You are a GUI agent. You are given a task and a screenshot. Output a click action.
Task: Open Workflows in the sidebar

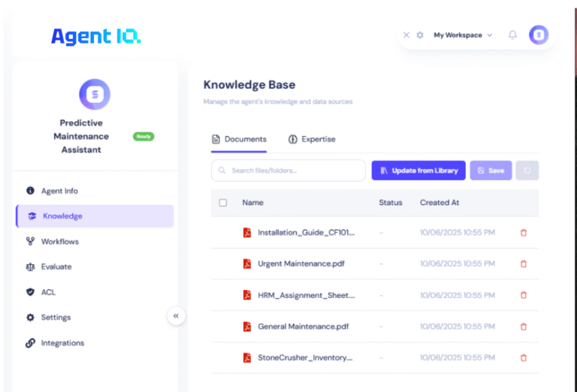(59, 242)
